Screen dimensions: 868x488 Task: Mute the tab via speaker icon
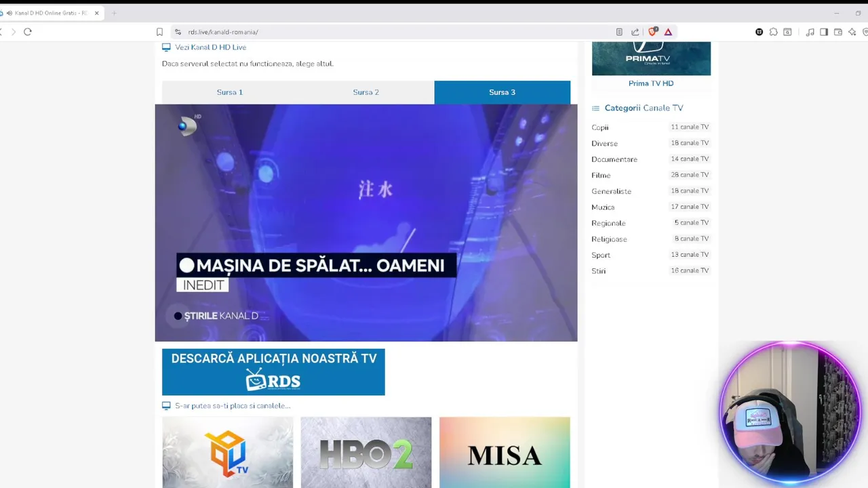9,13
